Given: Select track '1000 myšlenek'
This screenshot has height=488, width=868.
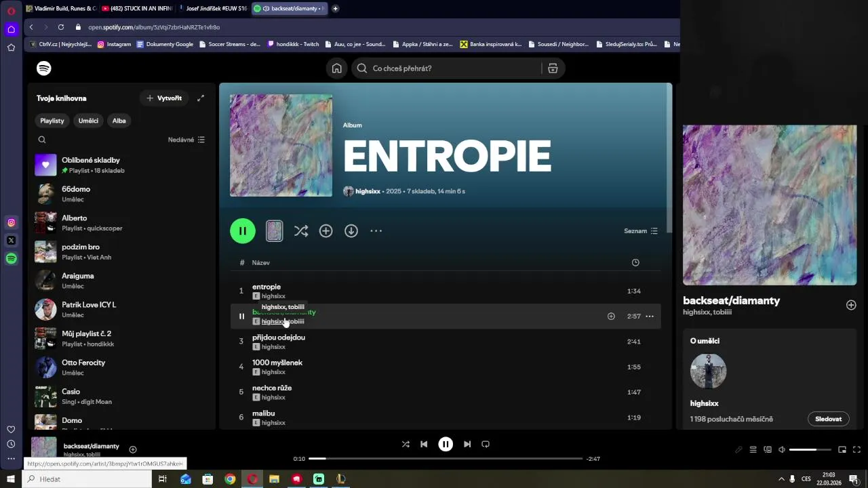Looking at the screenshot, I should tap(446, 367).
